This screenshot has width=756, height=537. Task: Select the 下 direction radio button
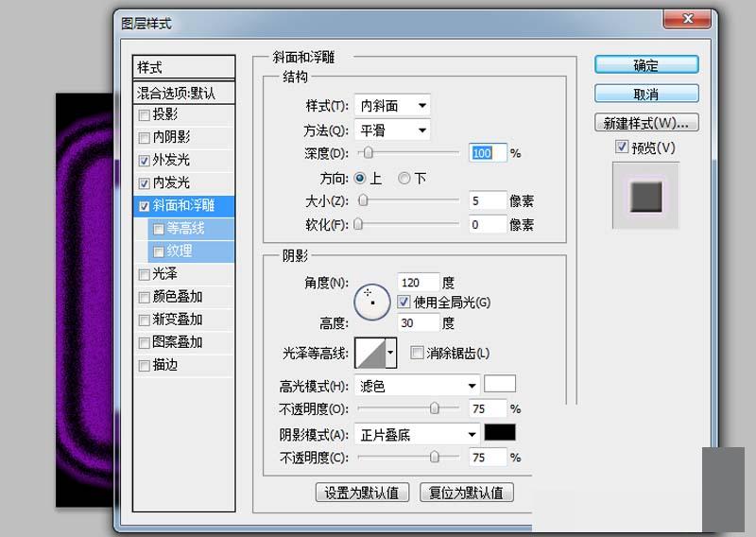coord(404,178)
